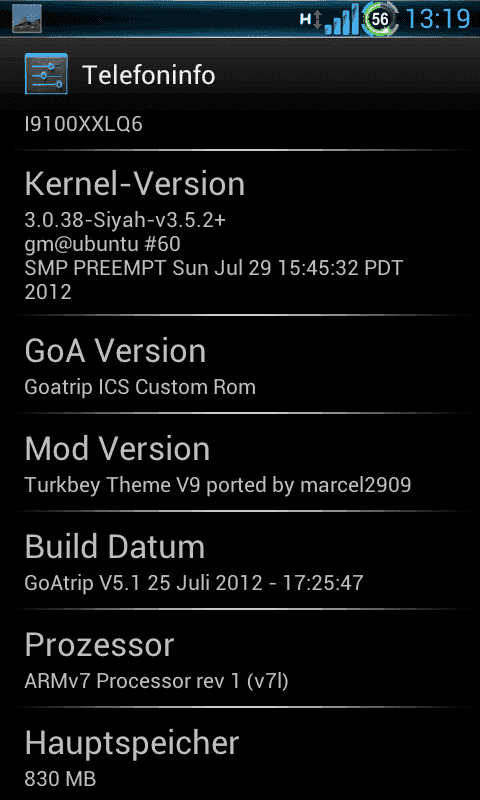Tap Turkbey Theme V9 ported by marcel2909

[x=218, y=485]
